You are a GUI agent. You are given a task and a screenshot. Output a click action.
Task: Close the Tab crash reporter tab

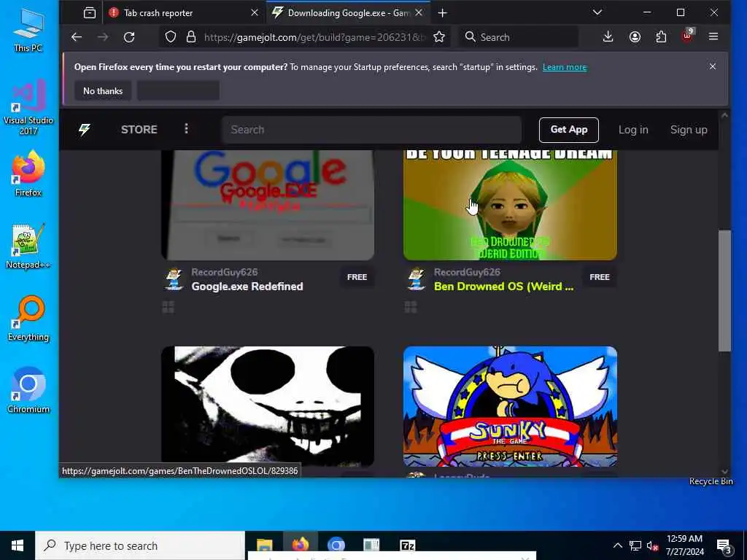(x=255, y=13)
